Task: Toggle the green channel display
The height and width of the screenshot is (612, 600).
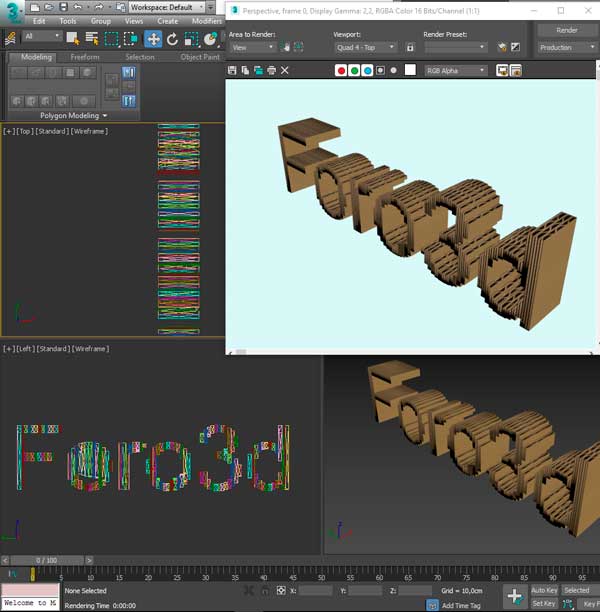Action: coord(354,71)
